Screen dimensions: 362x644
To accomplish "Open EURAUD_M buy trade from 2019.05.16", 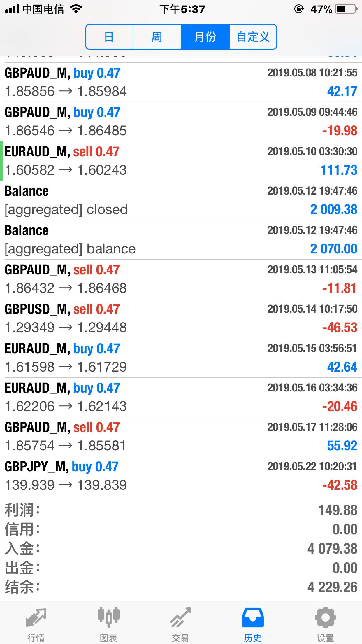I will (x=181, y=397).
